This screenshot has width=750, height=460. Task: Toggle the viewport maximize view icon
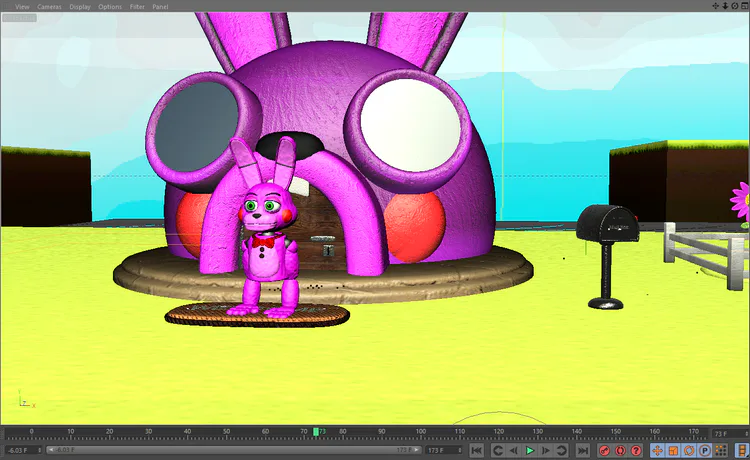pos(744,6)
